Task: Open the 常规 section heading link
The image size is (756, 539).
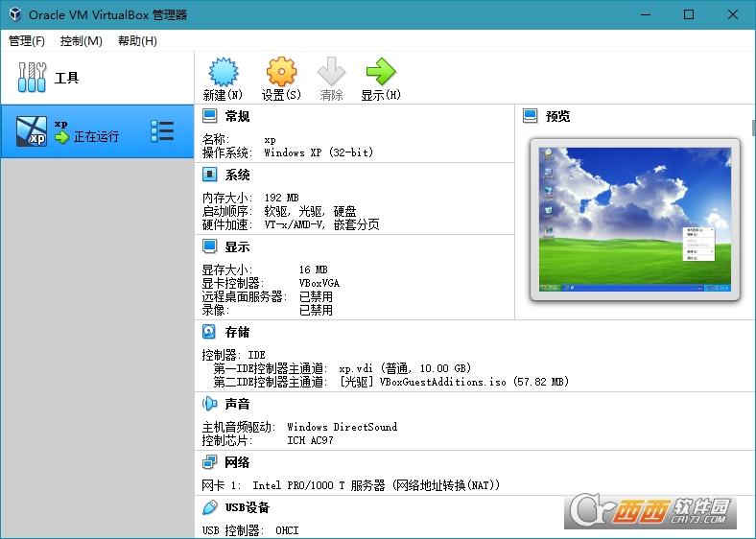Action: click(237, 116)
